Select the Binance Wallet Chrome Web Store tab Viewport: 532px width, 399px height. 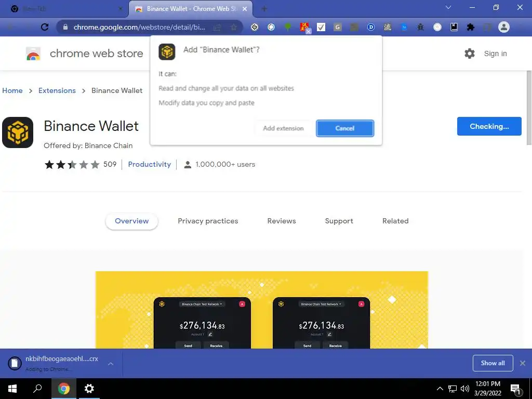190,9
